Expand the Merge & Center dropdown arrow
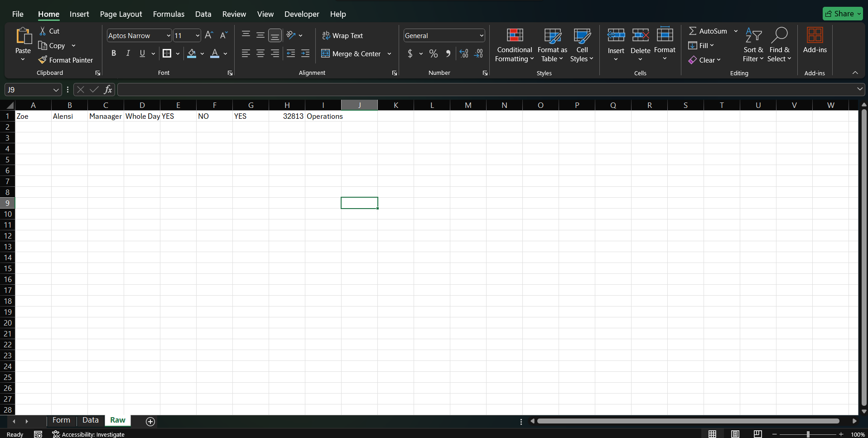The image size is (868, 438). click(389, 54)
